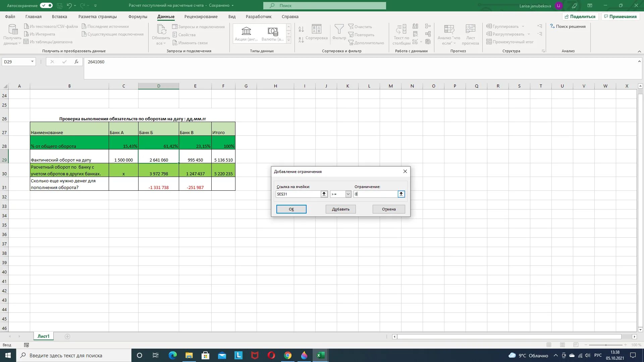The image size is (644, 362).
Task: Click the Добавить button in dialog
Action: [340, 209]
